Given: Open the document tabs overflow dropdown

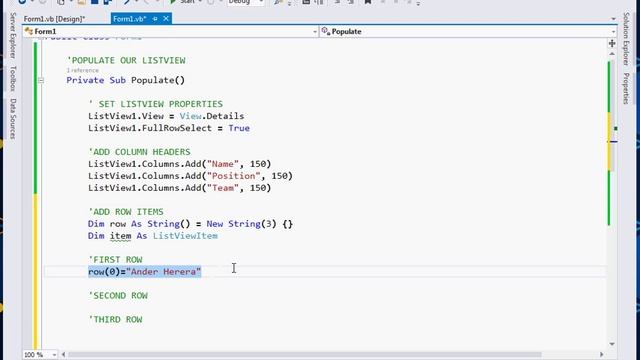Looking at the screenshot, I should [613, 19].
